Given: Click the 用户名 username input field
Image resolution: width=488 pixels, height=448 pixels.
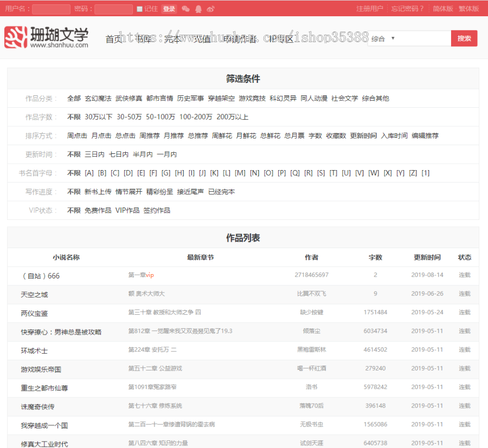Looking at the screenshot, I should coord(50,9).
